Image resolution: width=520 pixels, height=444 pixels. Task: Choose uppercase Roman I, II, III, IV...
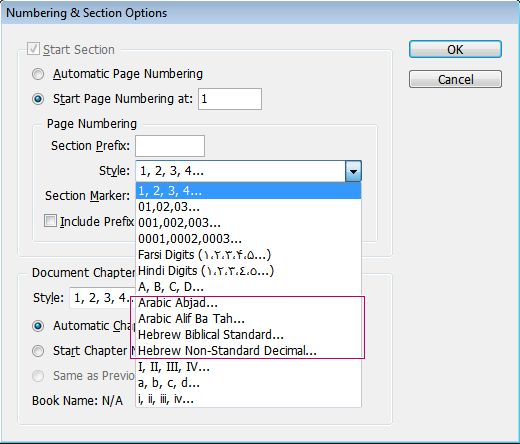248,367
